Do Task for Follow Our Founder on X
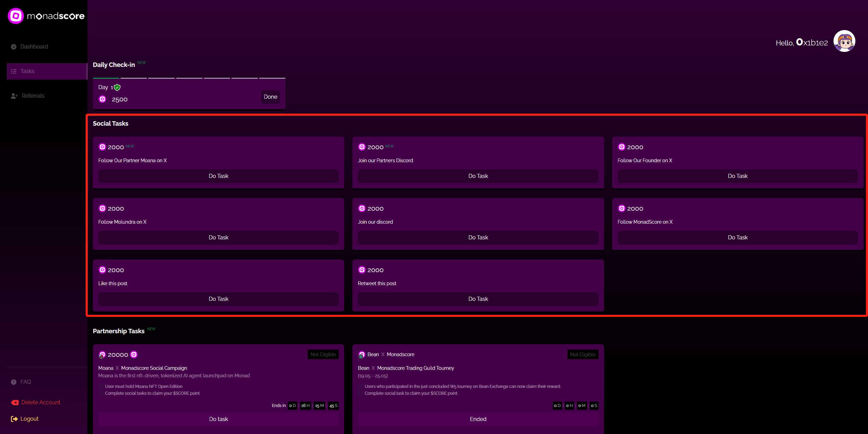 coord(738,176)
